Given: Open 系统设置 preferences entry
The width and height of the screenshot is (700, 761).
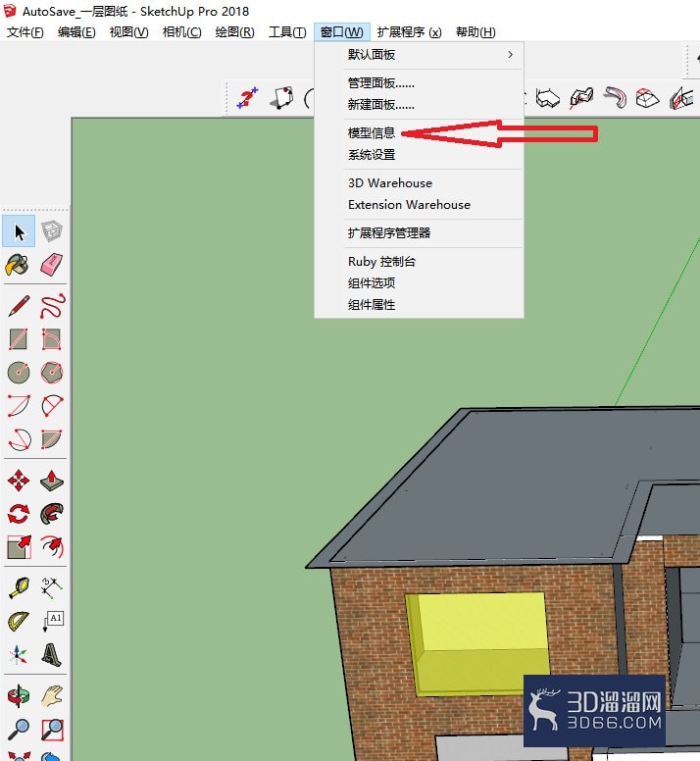Looking at the screenshot, I should click(x=420, y=155).
